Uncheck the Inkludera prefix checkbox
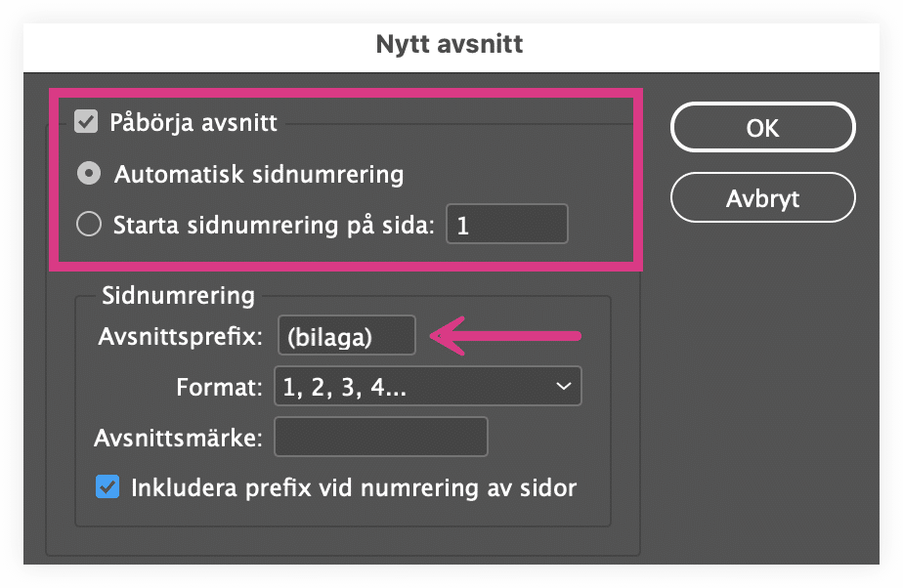 107,486
